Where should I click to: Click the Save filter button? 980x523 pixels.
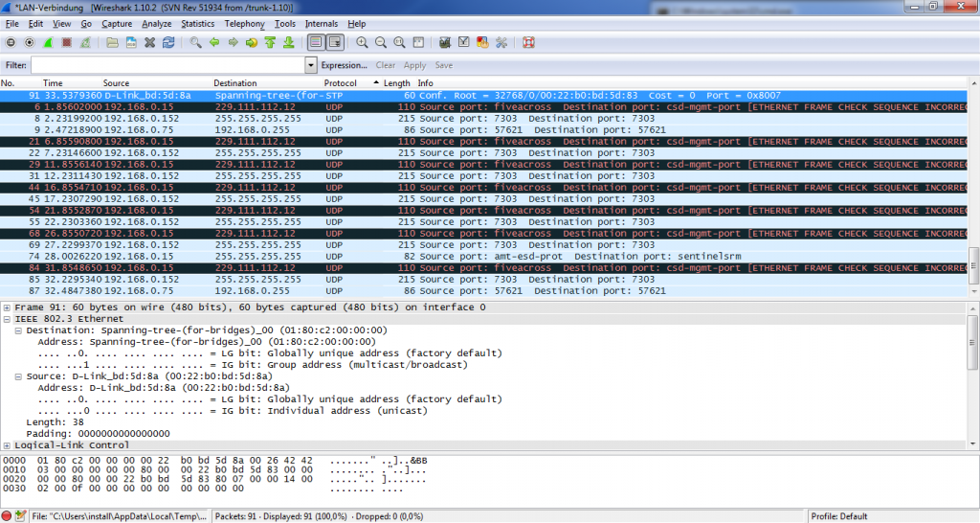[x=444, y=65]
